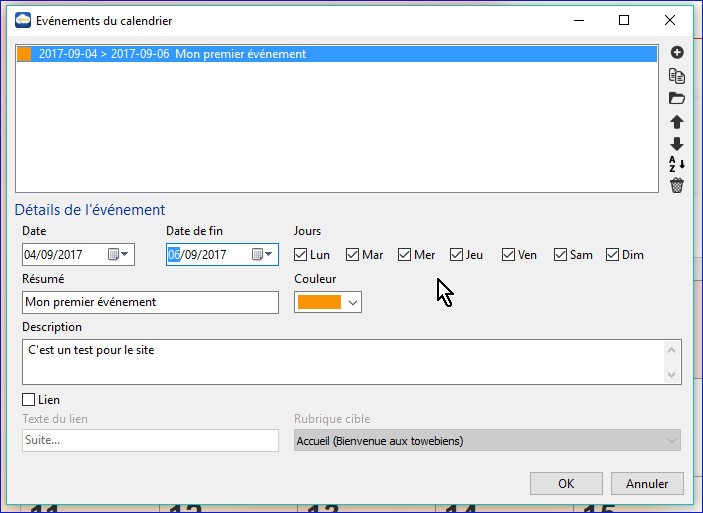Disable the Dim day checkbox

click(x=613, y=255)
